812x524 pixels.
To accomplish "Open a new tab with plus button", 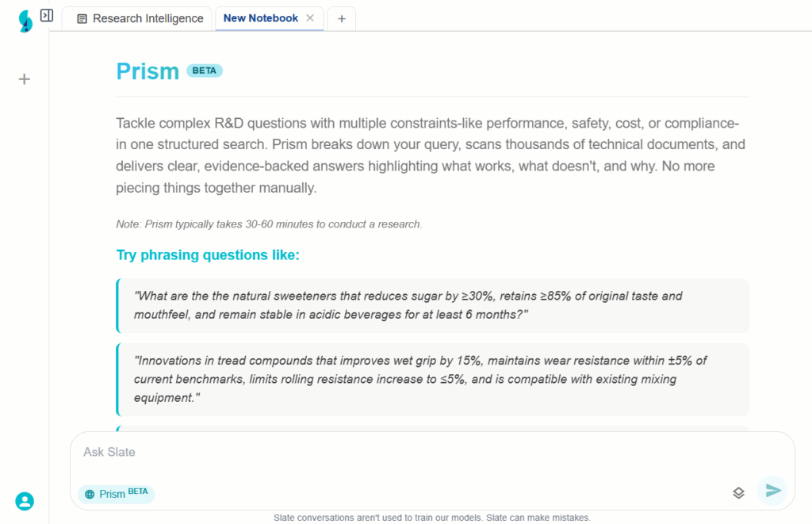I will coord(341,19).
